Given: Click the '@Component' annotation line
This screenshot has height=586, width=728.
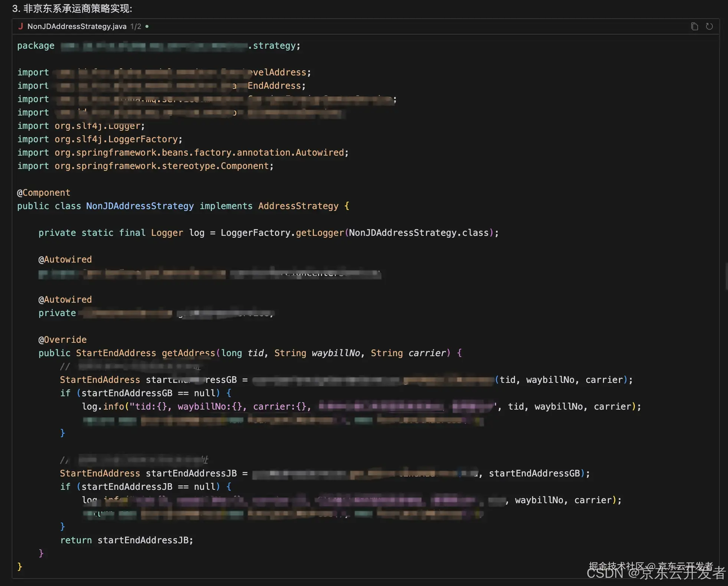Looking at the screenshot, I should [43, 193].
